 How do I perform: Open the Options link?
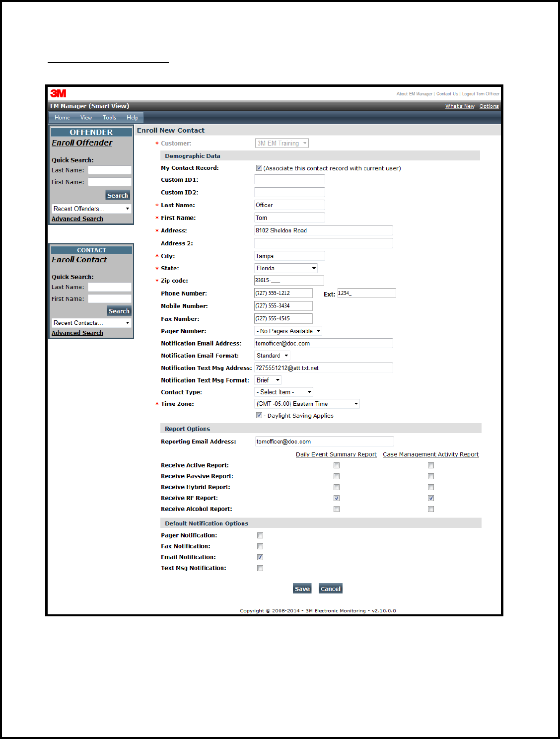point(489,106)
